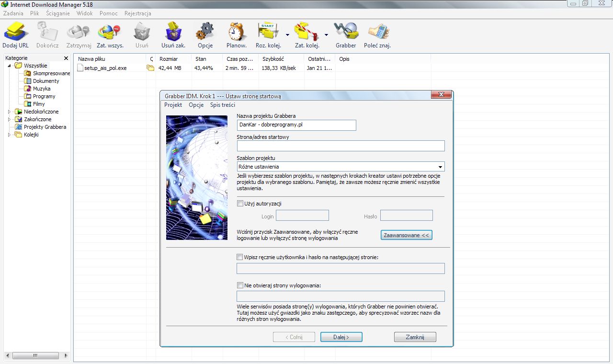Open Spis treści in Grabber dialog
The height and width of the screenshot is (364, 613).
[x=223, y=104]
